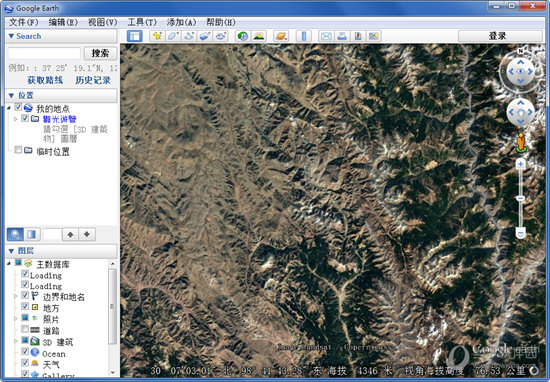
Task: Uncheck the Ocean layer checkbox
Action: click(25, 351)
